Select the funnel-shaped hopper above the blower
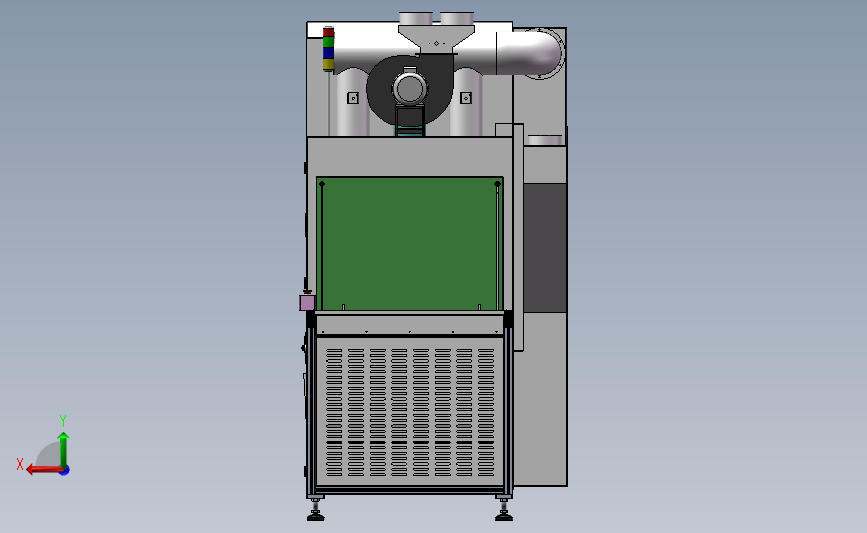This screenshot has width=867, height=533. coord(437,39)
